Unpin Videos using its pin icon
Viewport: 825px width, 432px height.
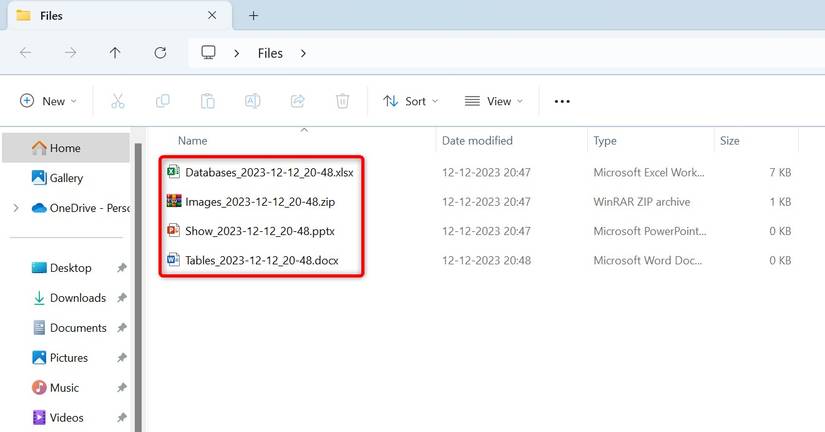[122, 418]
